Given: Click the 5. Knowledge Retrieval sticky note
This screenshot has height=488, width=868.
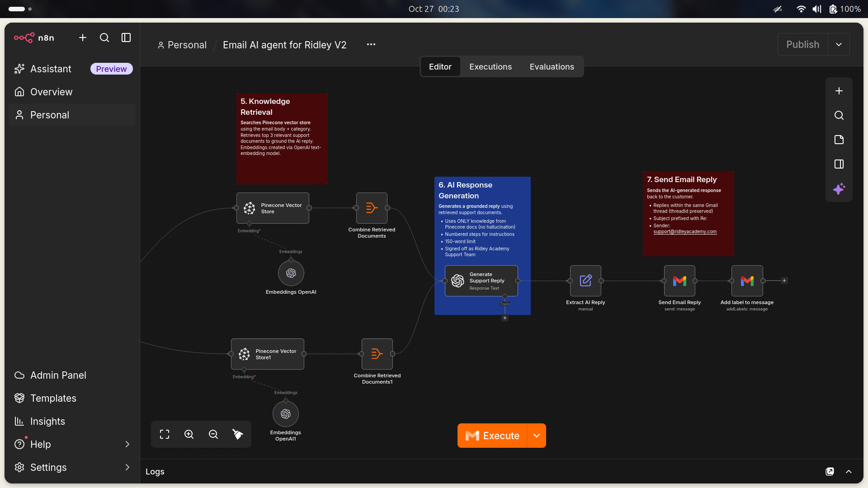Looking at the screenshot, I should [282, 138].
